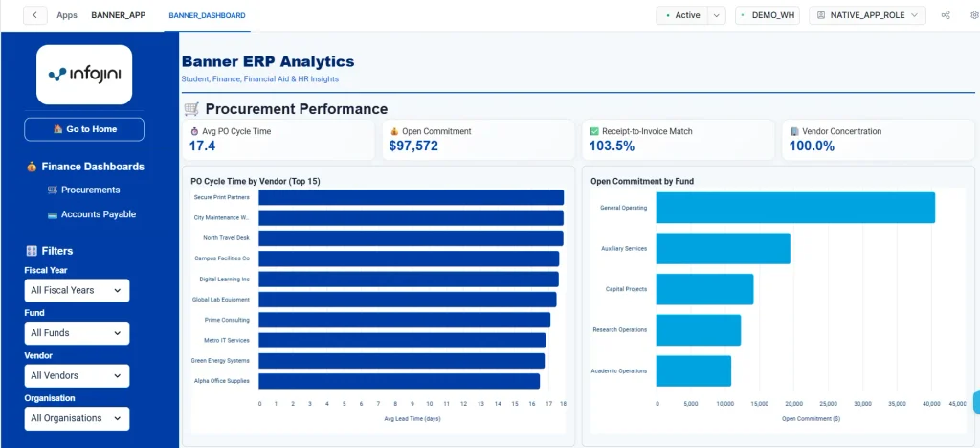This screenshot has width=980, height=448.
Task: Expand the All Fiscal Years dropdown
Action: [77, 291]
